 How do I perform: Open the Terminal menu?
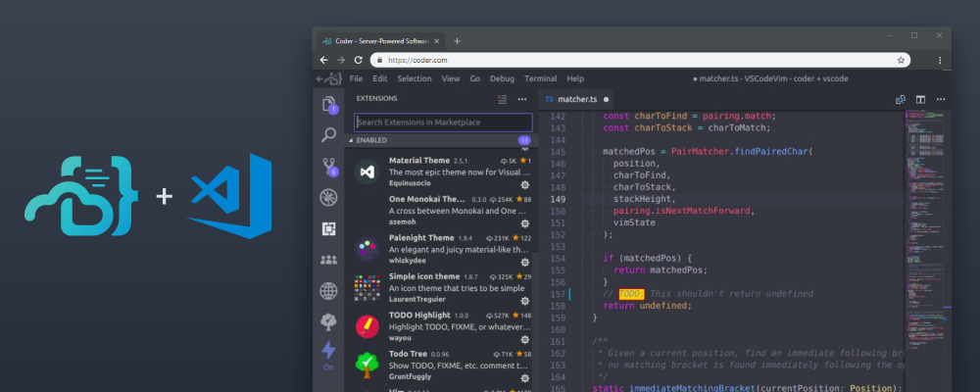tap(541, 78)
